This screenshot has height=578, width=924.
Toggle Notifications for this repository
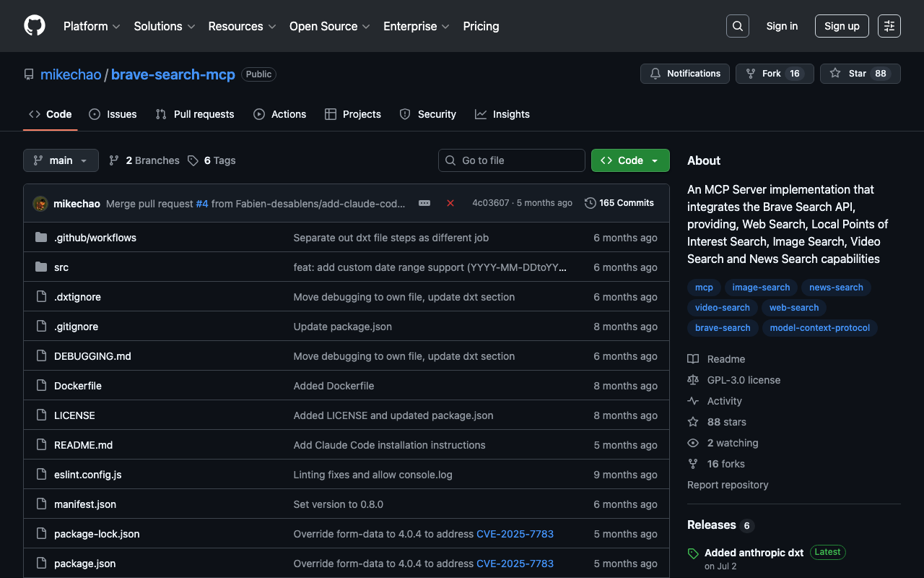click(x=684, y=74)
